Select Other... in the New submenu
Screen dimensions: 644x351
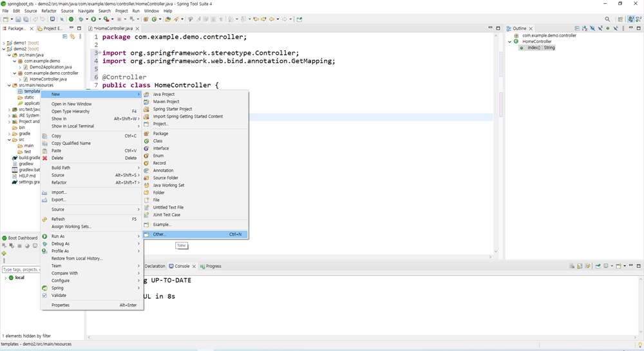pyautogui.click(x=195, y=234)
